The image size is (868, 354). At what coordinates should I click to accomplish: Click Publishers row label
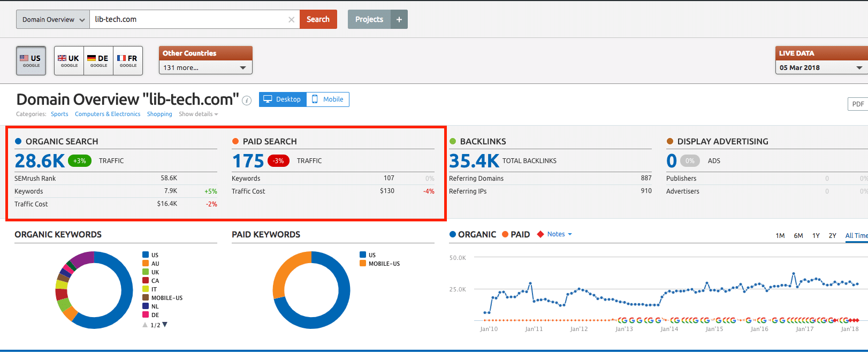[x=681, y=178]
